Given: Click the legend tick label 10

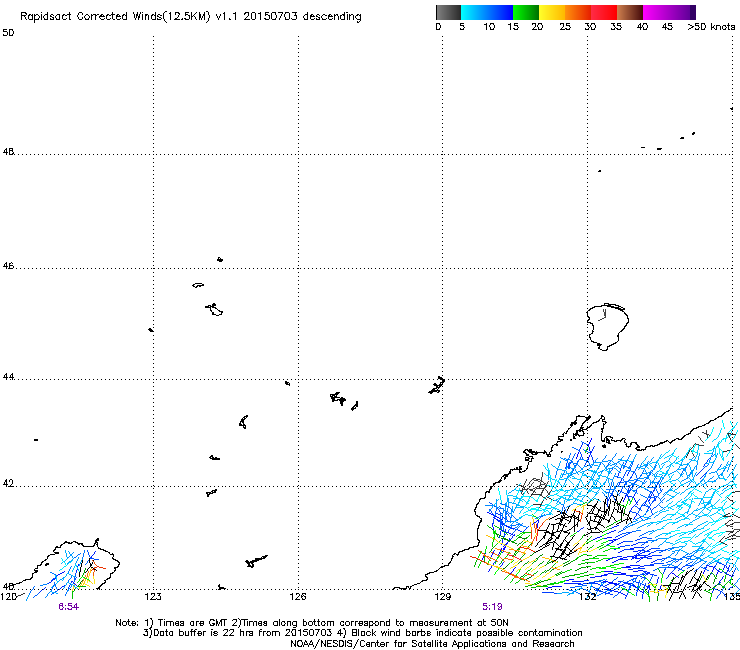Looking at the screenshot, I should click(489, 27).
